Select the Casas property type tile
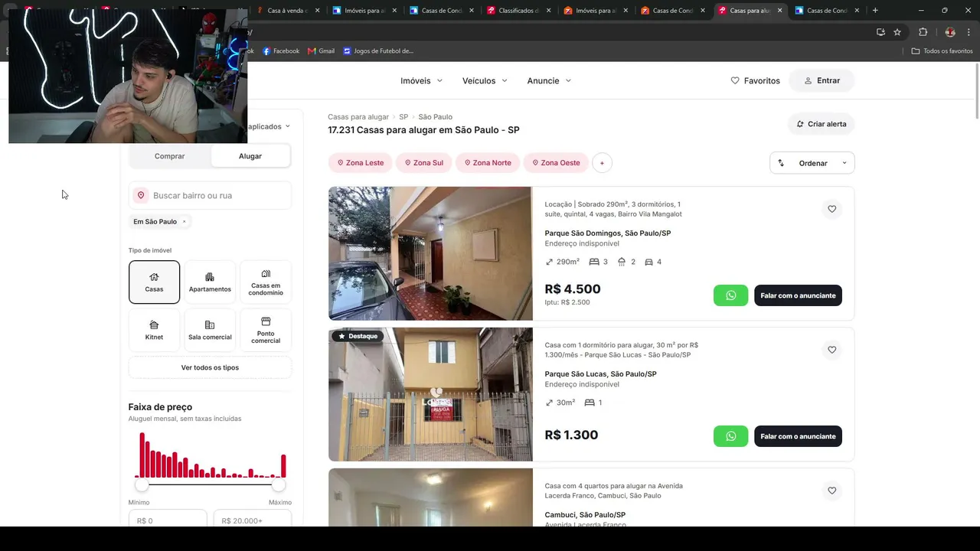This screenshot has width=980, height=551. pos(154,282)
